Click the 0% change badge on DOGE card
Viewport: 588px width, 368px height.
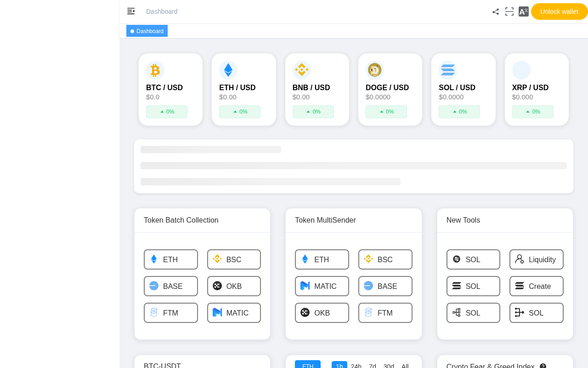tap(386, 112)
